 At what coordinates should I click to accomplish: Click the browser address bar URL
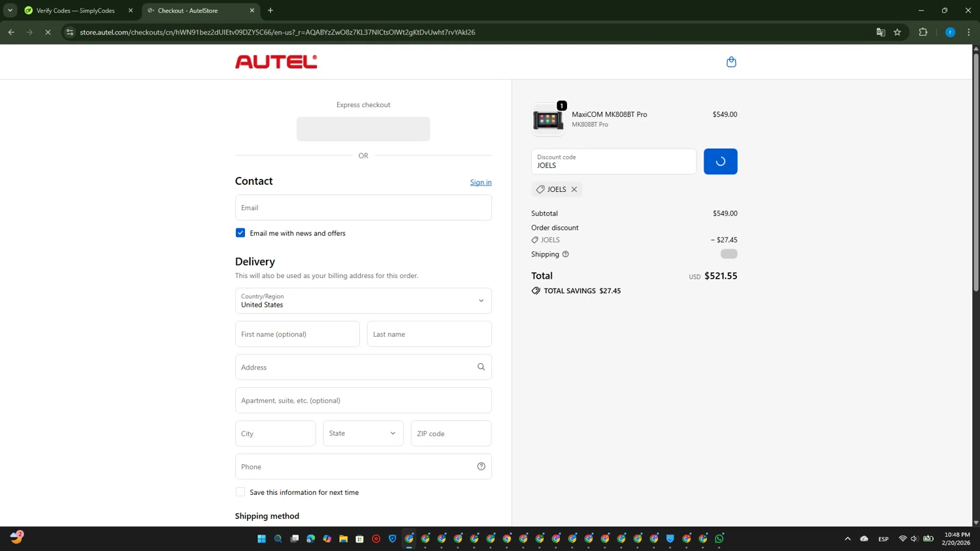[x=277, y=32]
